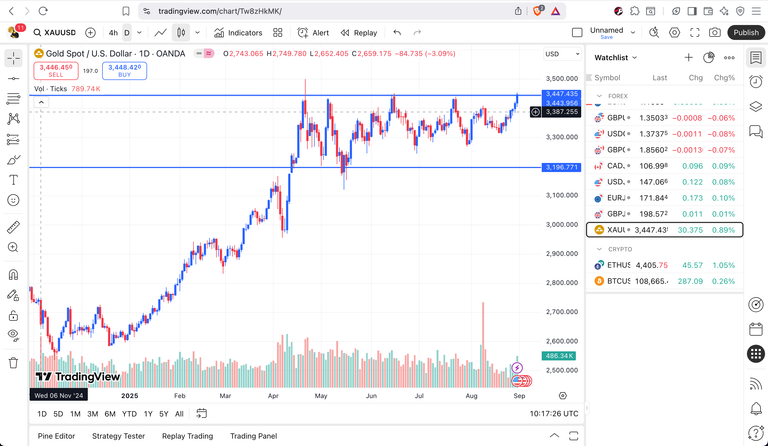Image resolution: width=768 pixels, height=446 pixels.
Task: Toggle lock all drawings
Action: 13,315
